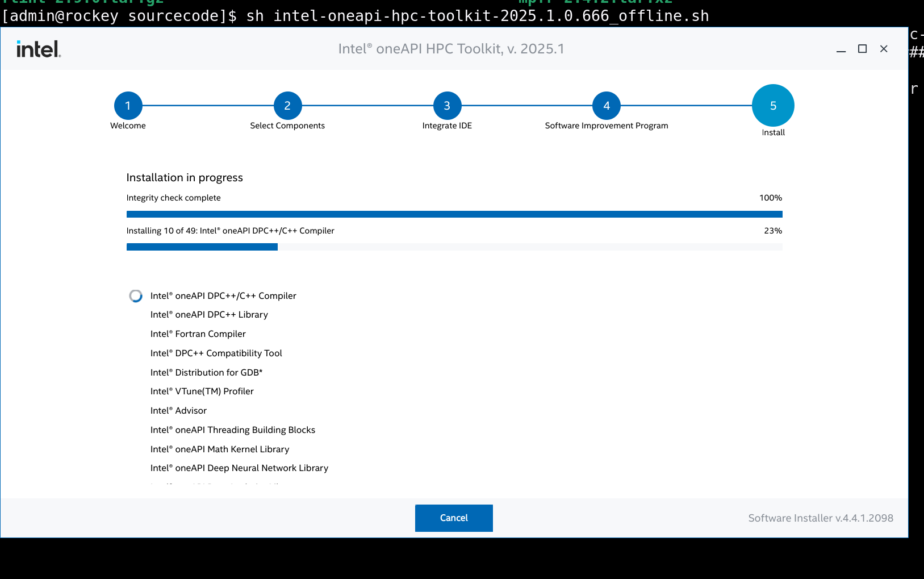Select Intel oneAPI Threading Building Blocks entry

(233, 430)
